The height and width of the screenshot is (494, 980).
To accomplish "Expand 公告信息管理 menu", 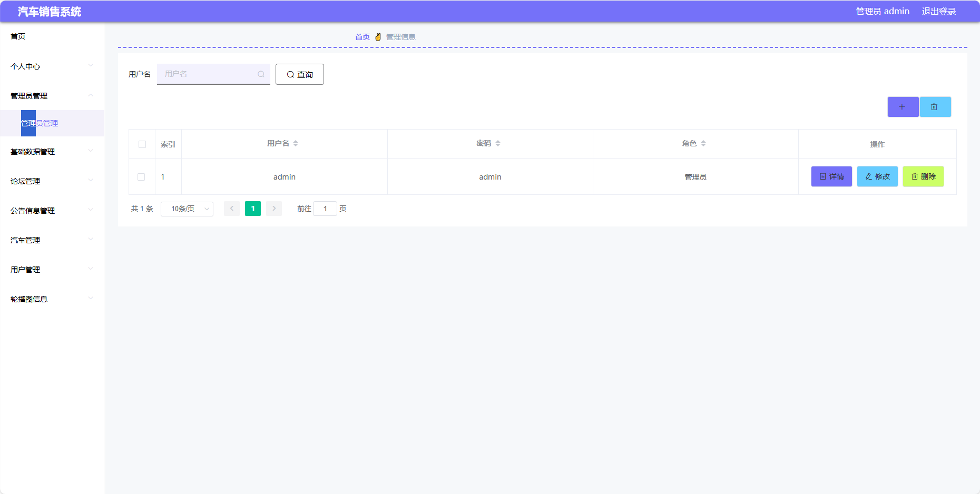I will pyautogui.click(x=52, y=211).
